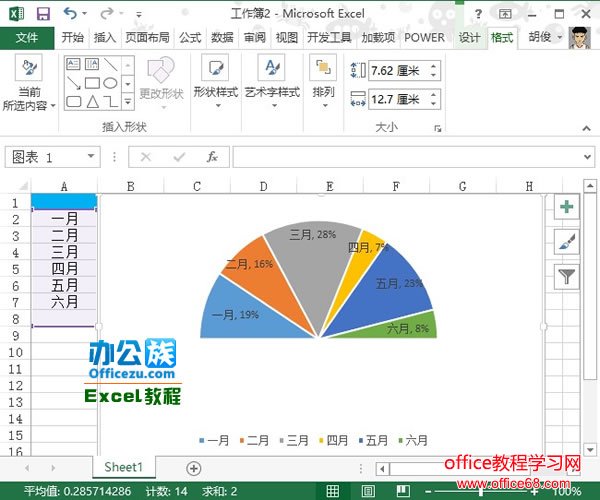
Task: Open 大小 group dialog launcher
Action: click(437, 129)
